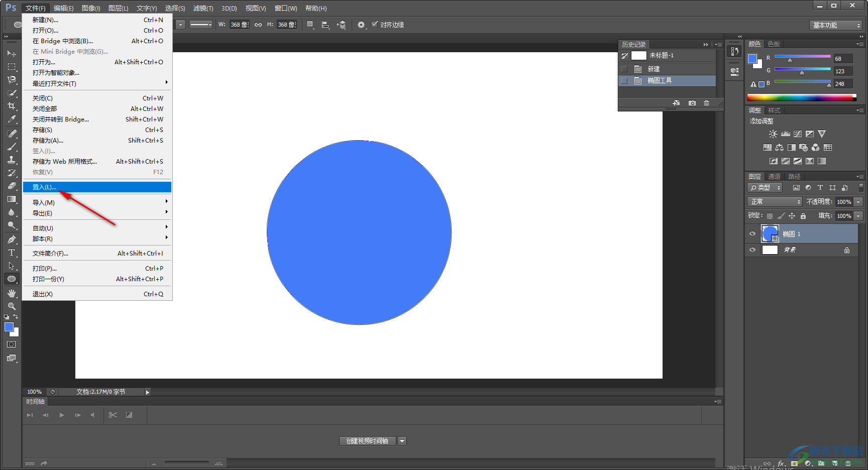
Task: Toggle lock transparent pixels
Action: coord(770,216)
